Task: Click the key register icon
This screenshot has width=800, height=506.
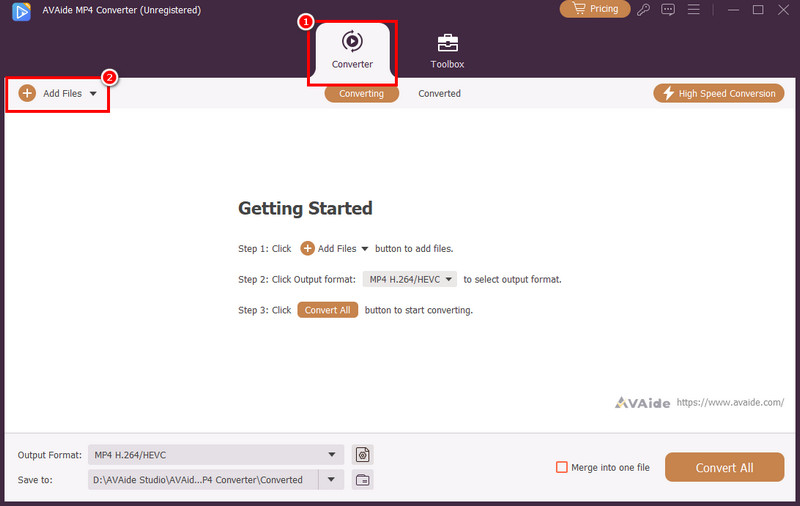Action: (643, 10)
